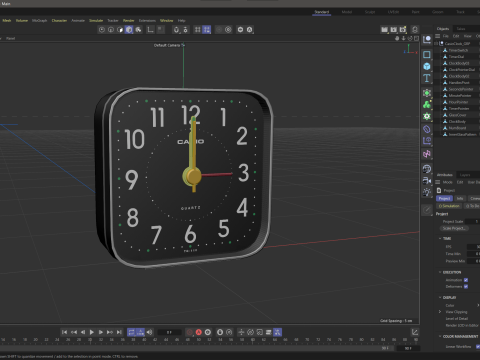The height and width of the screenshot is (360, 480).
Task: Toggle timeline sound speaker icon
Action: 149,332
